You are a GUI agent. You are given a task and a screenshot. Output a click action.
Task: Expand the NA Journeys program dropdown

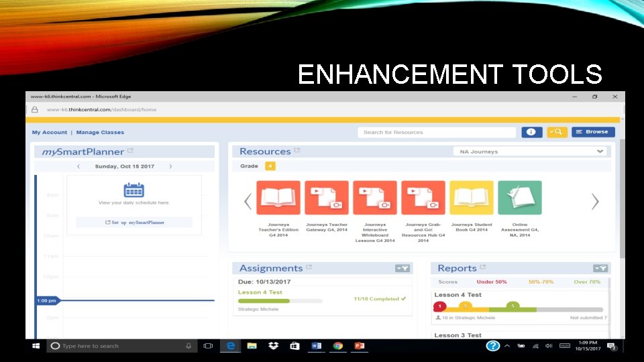coord(529,152)
